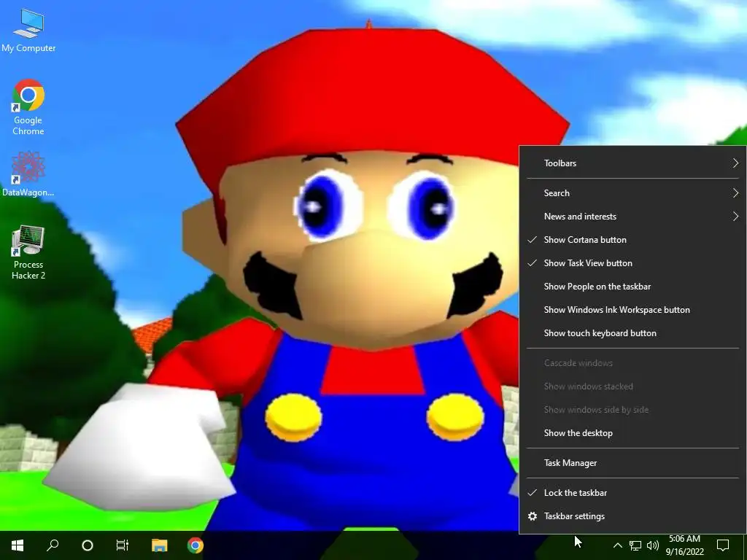Click the network tray icon
The width and height of the screenshot is (747, 560).
coord(635,545)
